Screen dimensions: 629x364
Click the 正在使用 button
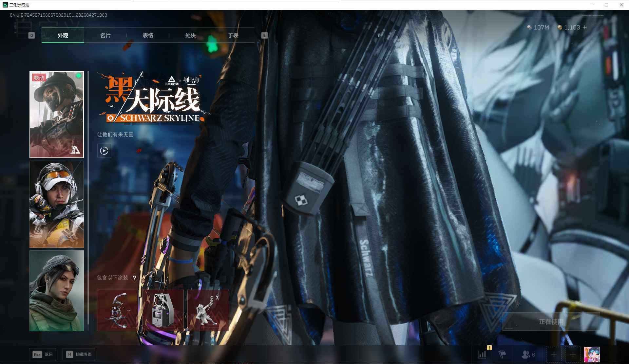(x=551, y=322)
